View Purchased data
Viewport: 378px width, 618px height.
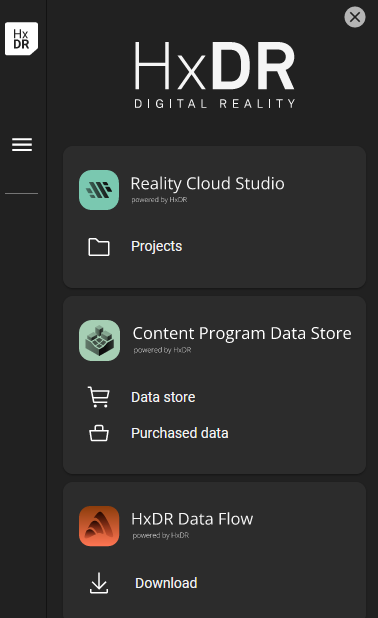tap(180, 433)
